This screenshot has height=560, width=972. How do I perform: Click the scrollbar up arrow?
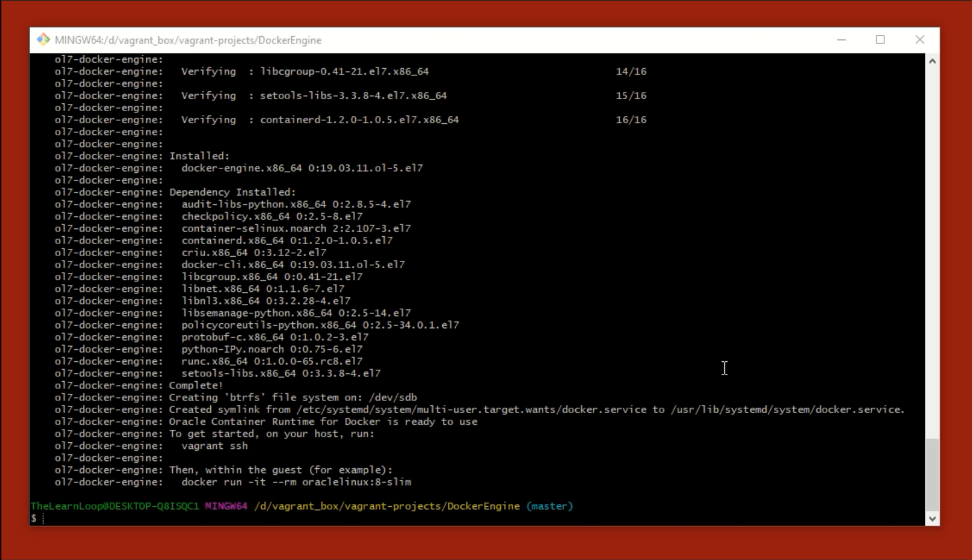click(x=932, y=61)
